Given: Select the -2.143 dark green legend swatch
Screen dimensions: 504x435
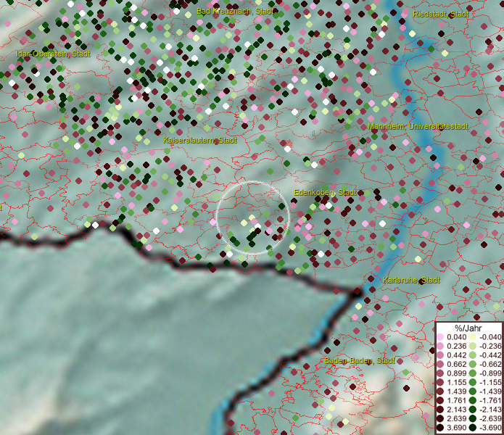Looking at the screenshot, I should (x=473, y=410).
